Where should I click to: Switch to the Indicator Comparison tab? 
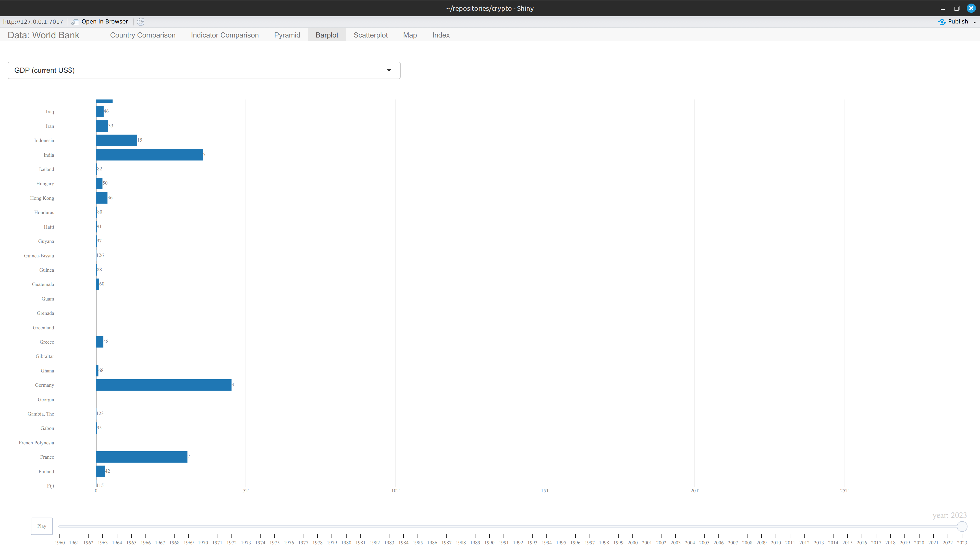click(225, 35)
